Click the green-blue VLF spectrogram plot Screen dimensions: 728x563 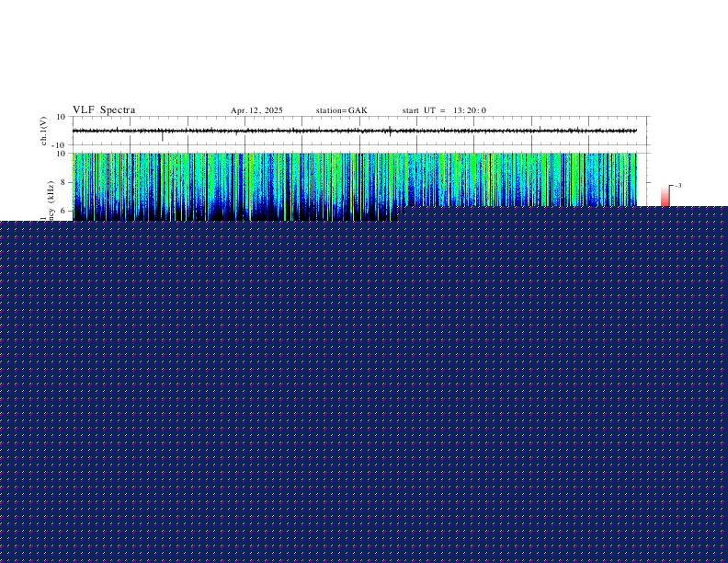[354, 187]
